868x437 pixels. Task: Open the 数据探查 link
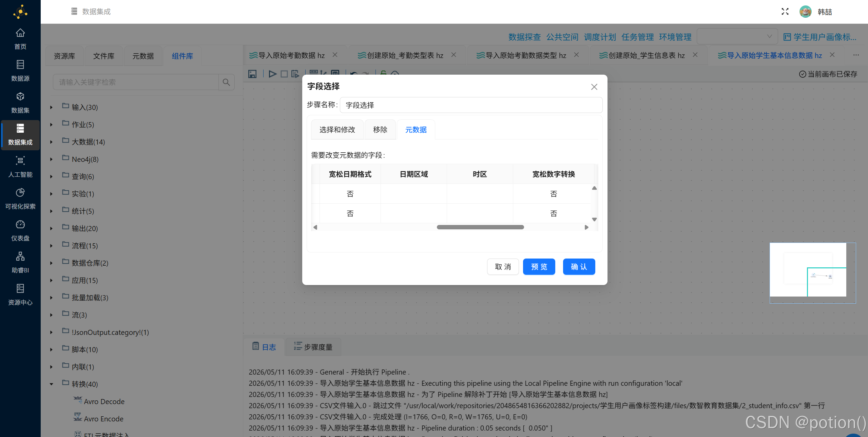(524, 37)
